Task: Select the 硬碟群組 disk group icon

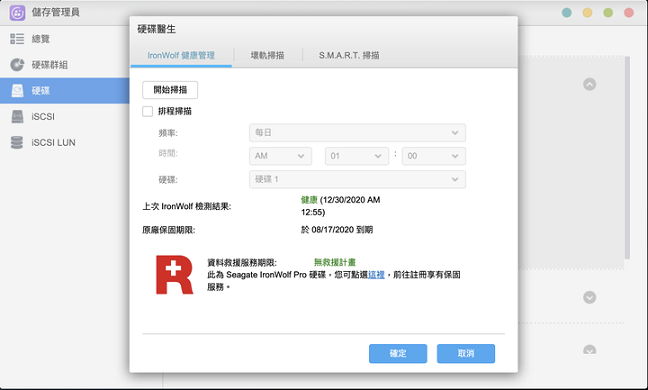Action: pyautogui.click(x=17, y=64)
